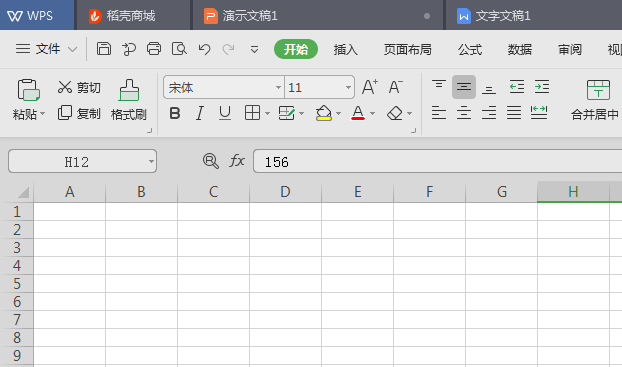622x367 pixels.
Task: Click the Clear eraser icon
Action: coord(395,113)
